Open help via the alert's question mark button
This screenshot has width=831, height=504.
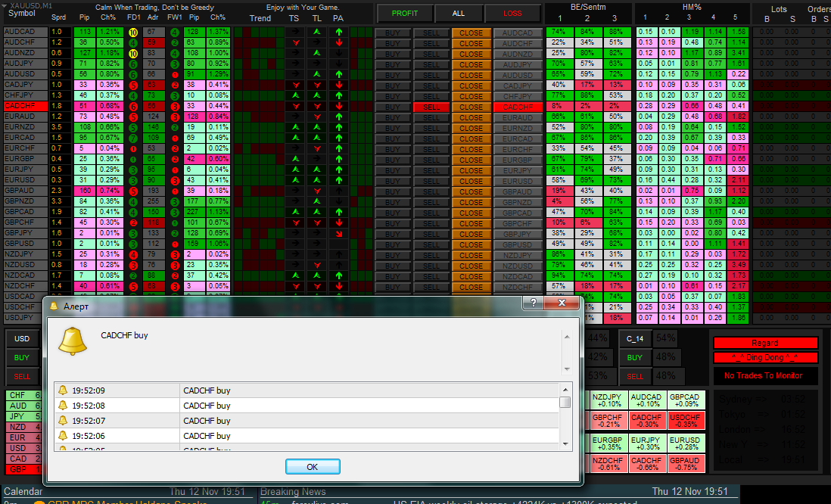coord(534,303)
